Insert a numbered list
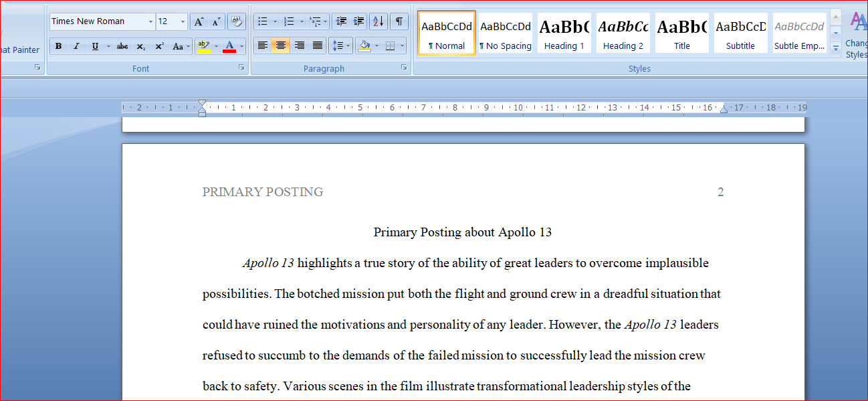868x401 pixels. (289, 21)
